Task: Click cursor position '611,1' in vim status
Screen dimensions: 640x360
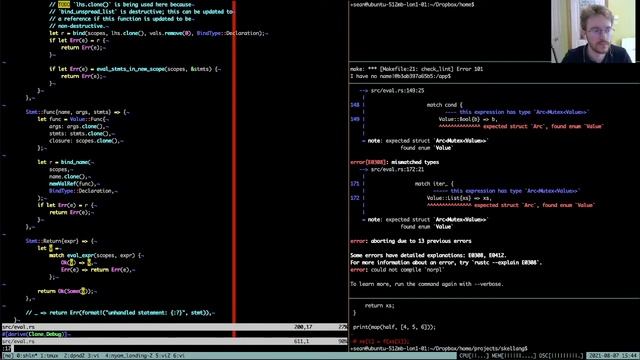Action: click(301, 341)
